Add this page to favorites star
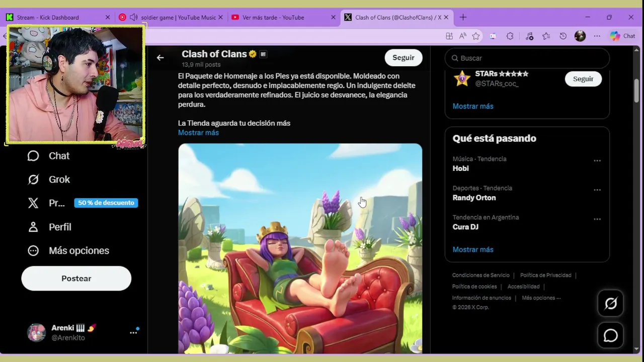This screenshot has width=644, height=362. (476, 36)
